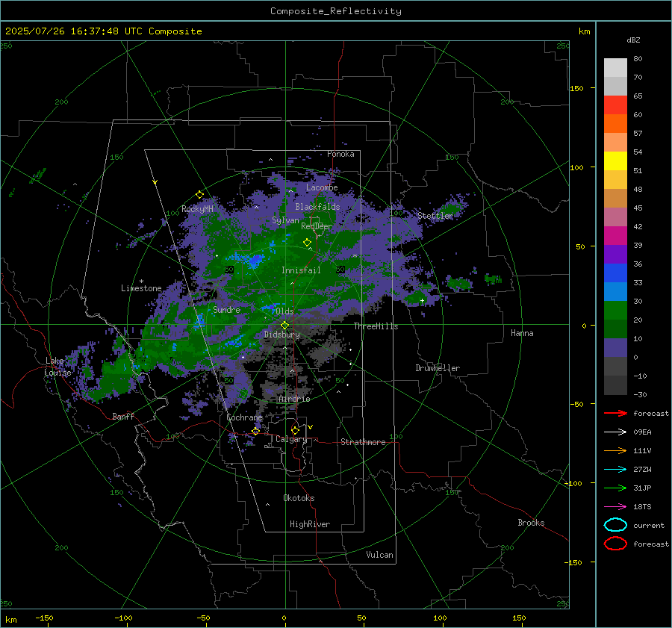Click the Olds city label
Image resolution: width=672 pixels, height=628 pixels.
[284, 311]
